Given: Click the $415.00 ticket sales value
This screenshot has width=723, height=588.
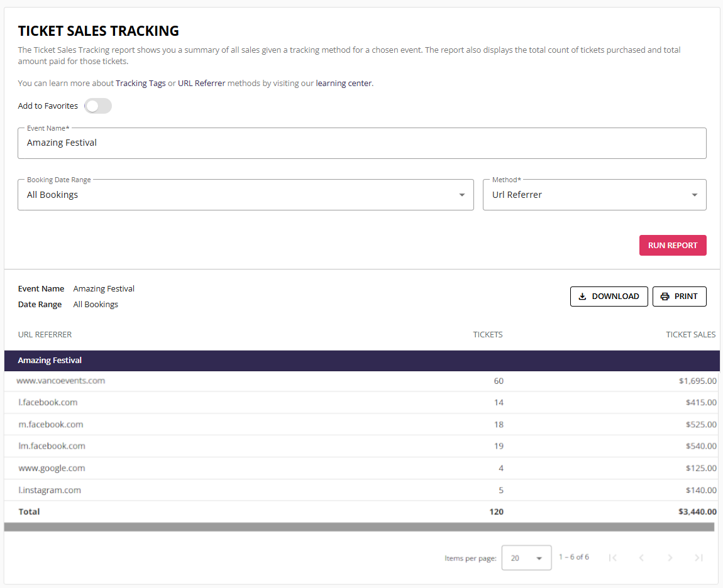Looking at the screenshot, I should [x=701, y=403].
